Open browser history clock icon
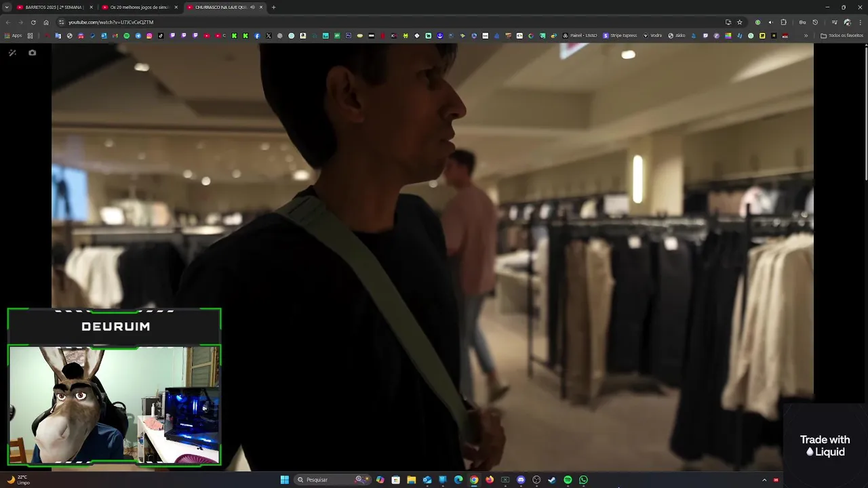This screenshot has height=488, width=868. (815, 22)
